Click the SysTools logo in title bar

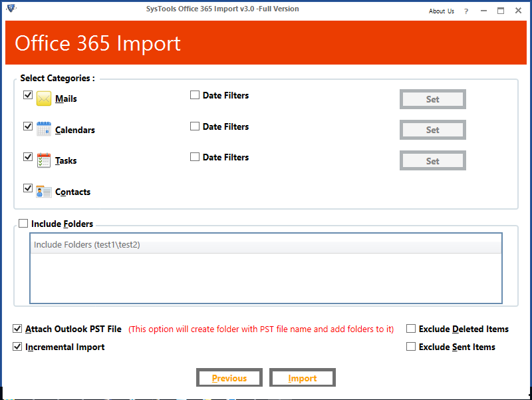(x=11, y=9)
